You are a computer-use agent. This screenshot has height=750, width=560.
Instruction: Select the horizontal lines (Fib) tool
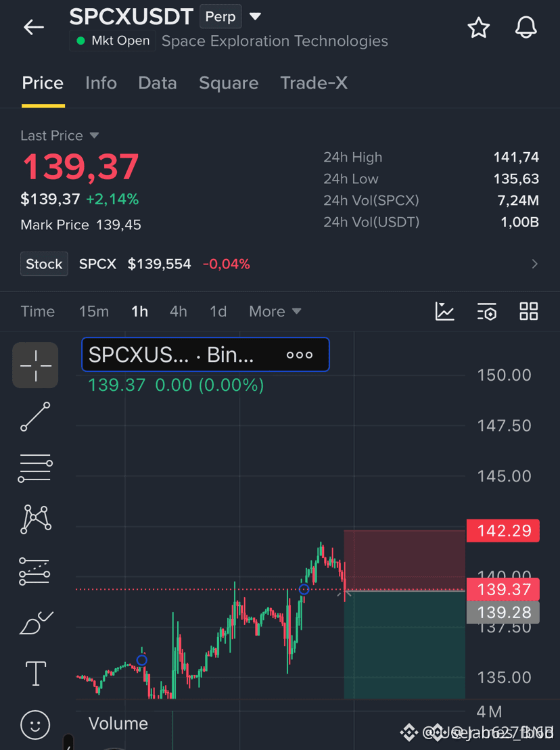coord(35,468)
